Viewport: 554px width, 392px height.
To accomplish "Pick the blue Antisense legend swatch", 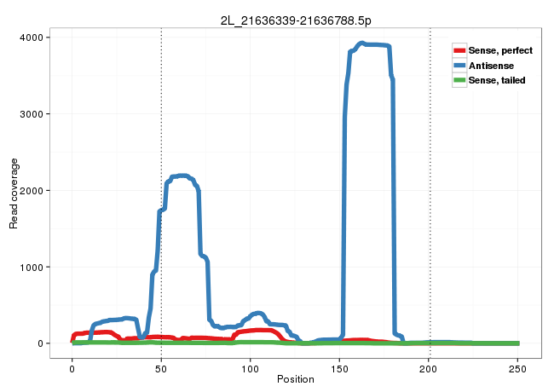I will point(460,66).
